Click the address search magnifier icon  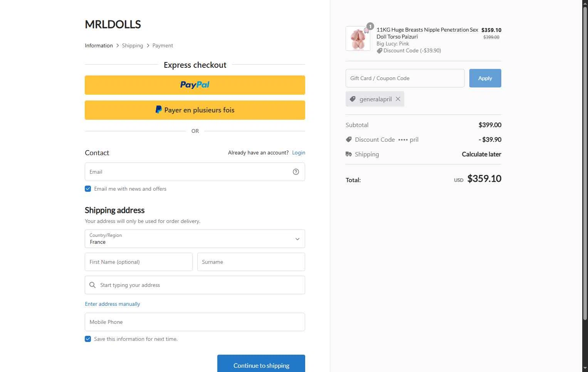[x=92, y=285]
